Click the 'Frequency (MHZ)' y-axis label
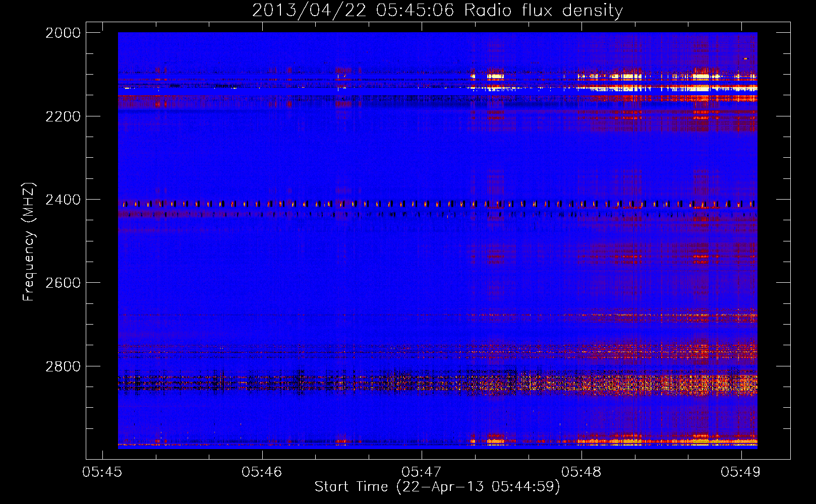Viewport: 816px width, 504px height. [29, 241]
